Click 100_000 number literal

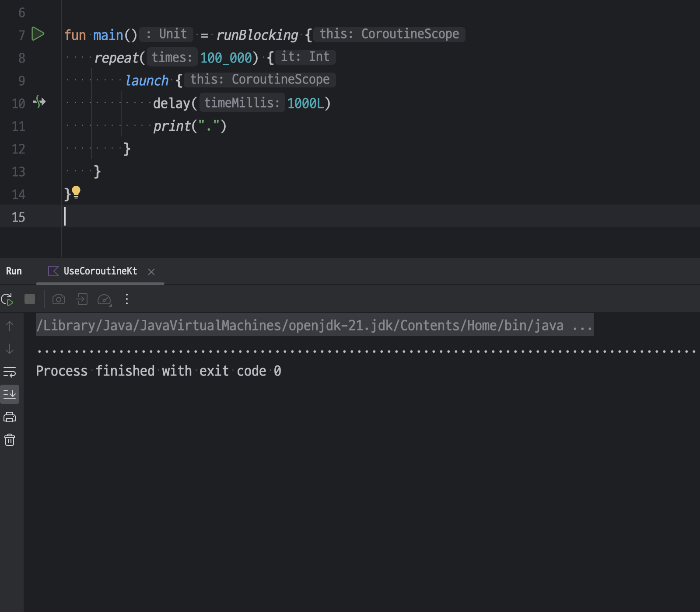[x=226, y=58]
